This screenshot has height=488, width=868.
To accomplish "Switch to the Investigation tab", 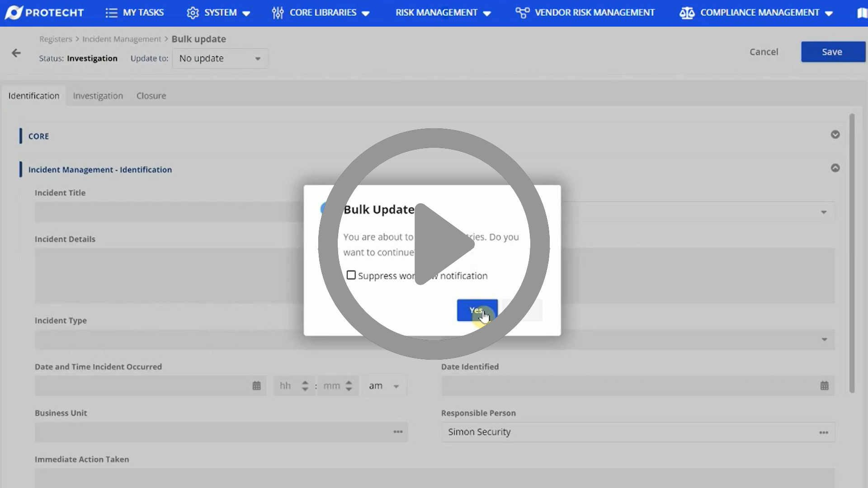I will pos(98,95).
